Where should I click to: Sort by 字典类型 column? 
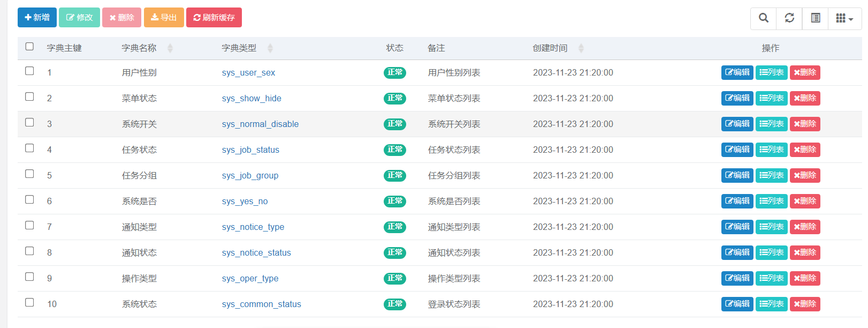270,48
